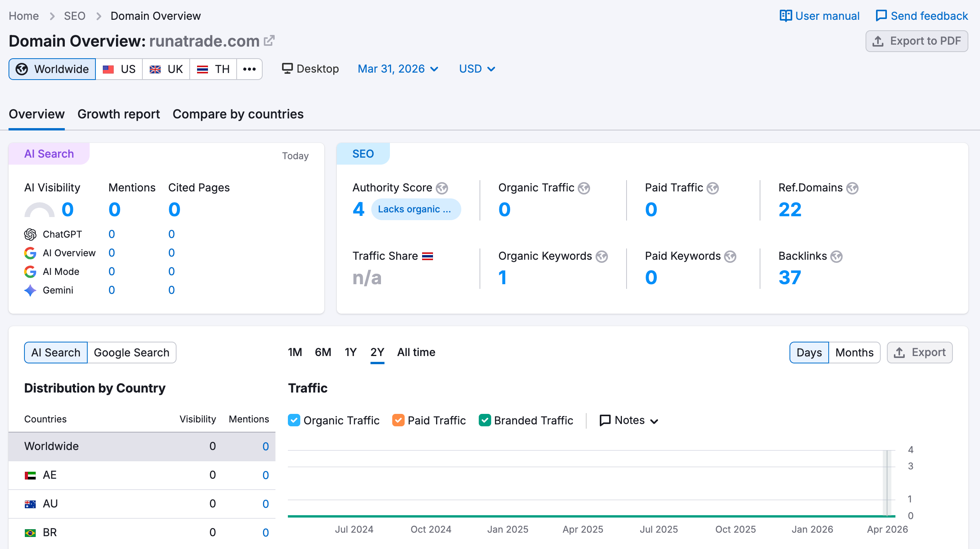
Task: Click the Google icon beside AI Mode
Action: pyautogui.click(x=30, y=271)
